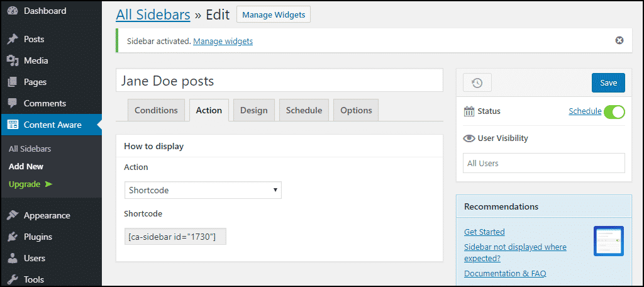Viewport: 644px width, 287px height.
Task: Click the Manage Widgets button
Action: (274, 15)
